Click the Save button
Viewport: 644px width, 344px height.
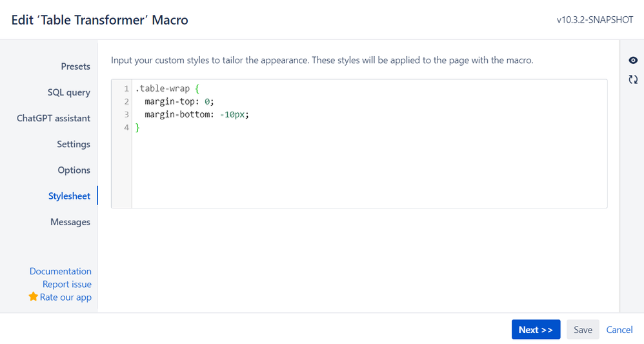(x=583, y=330)
